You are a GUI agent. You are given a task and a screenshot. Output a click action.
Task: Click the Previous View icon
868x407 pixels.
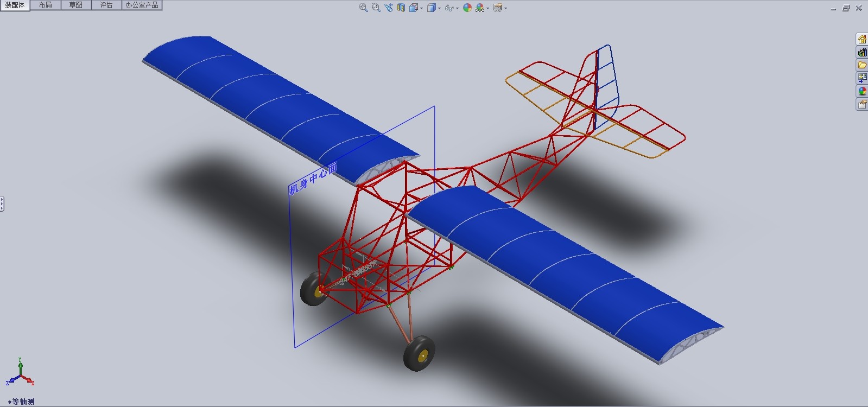tap(389, 8)
